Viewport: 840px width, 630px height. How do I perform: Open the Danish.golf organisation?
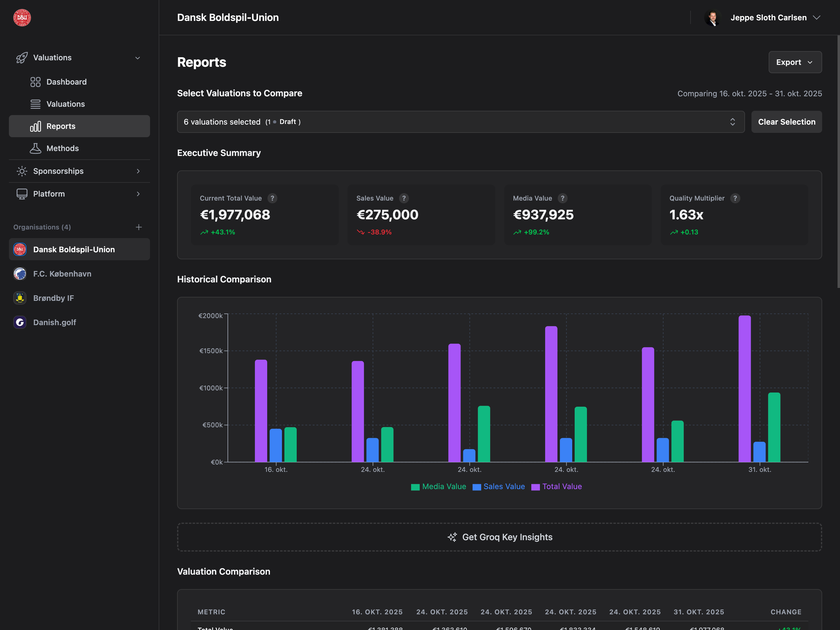[55, 322]
